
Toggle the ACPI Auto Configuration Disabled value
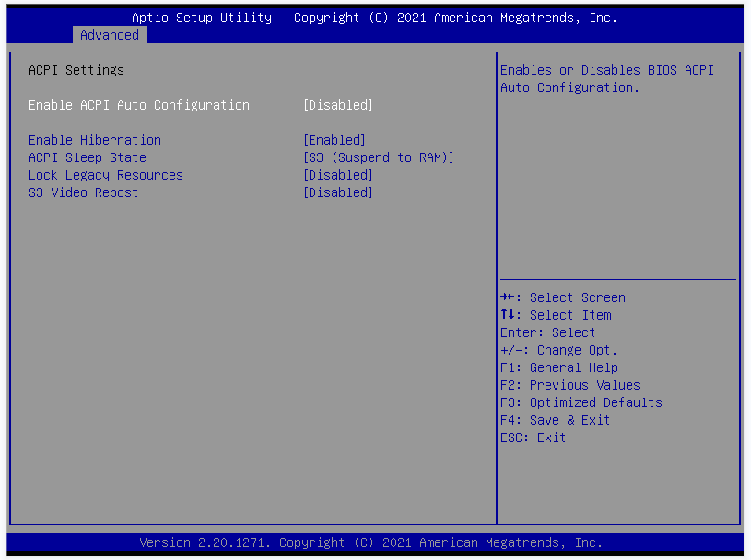tap(338, 105)
